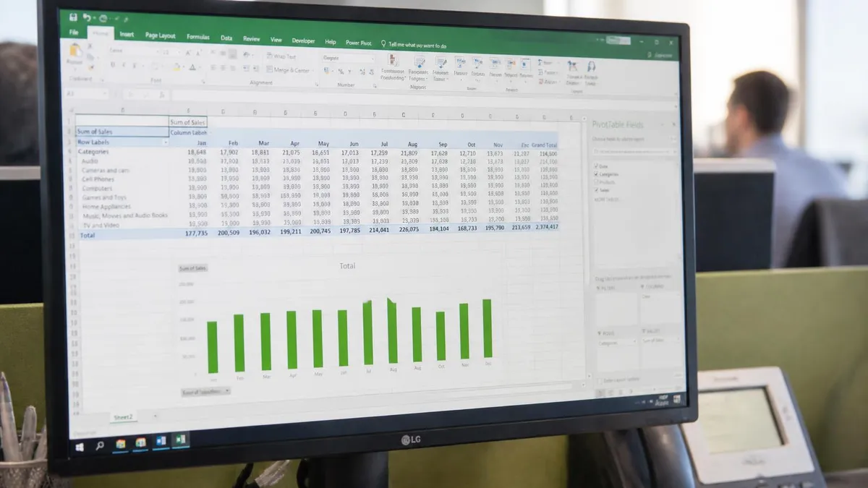The width and height of the screenshot is (868, 488).
Task: Open the Name Box dropdown
Action: click(105, 93)
